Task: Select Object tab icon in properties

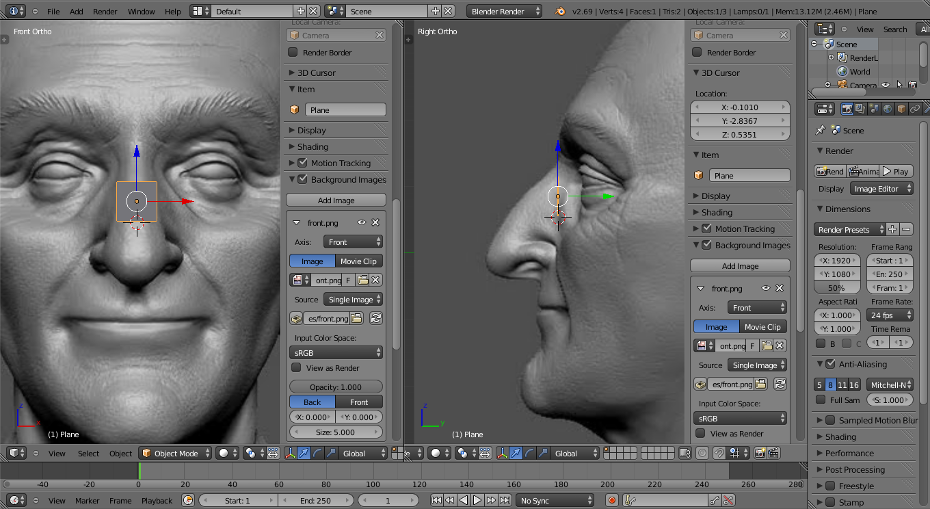Action: [x=902, y=109]
